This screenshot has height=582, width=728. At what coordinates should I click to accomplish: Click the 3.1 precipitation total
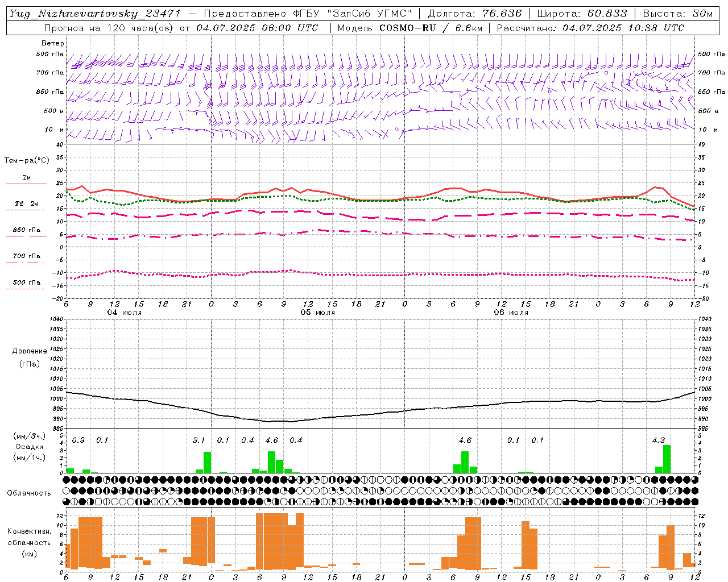(198, 440)
